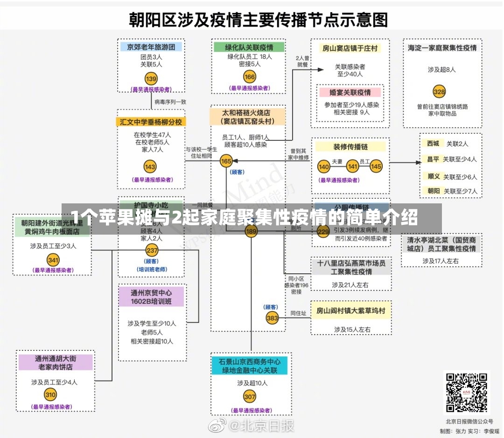Click the yellow node numbered 140

click(x=323, y=167)
